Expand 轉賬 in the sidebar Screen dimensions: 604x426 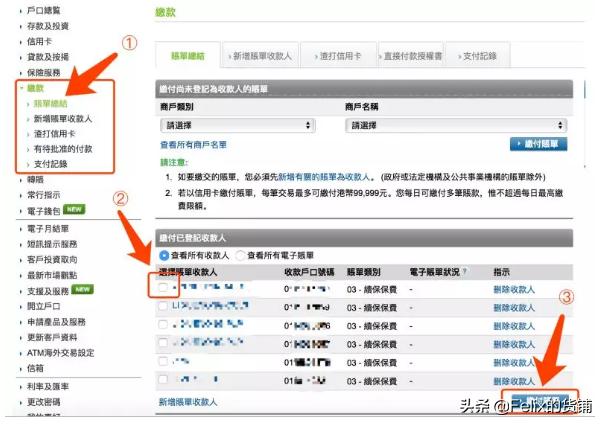tap(35, 179)
